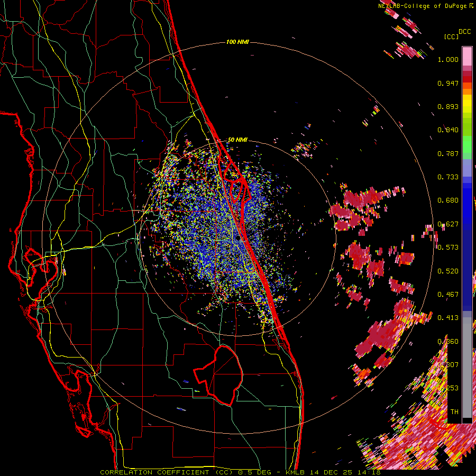Click the correlation coefficient caption at the bottom
Screen dimensions: 476x476
tap(240, 472)
